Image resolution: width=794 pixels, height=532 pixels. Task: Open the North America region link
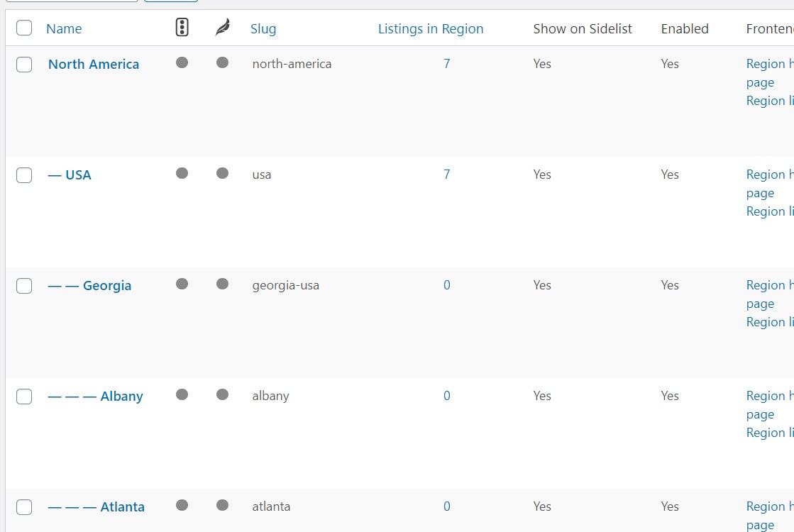[94, 65]
